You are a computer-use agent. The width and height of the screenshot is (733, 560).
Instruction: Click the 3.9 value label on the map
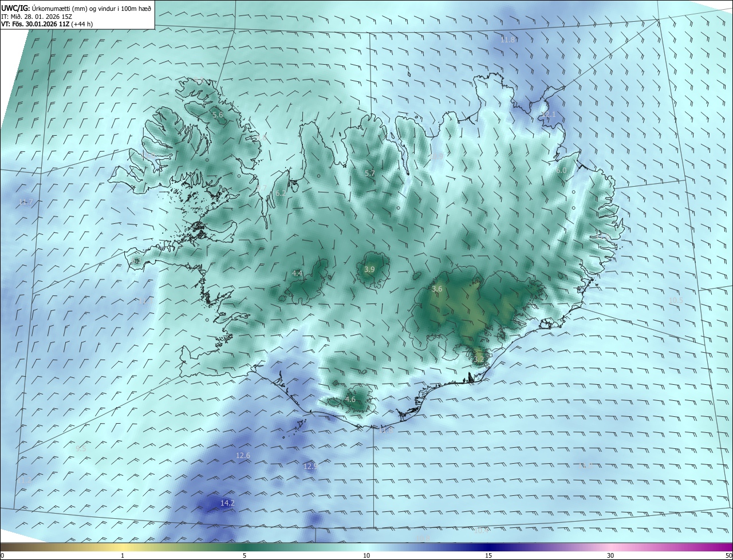pyautogui.click(x=369, y=270)
